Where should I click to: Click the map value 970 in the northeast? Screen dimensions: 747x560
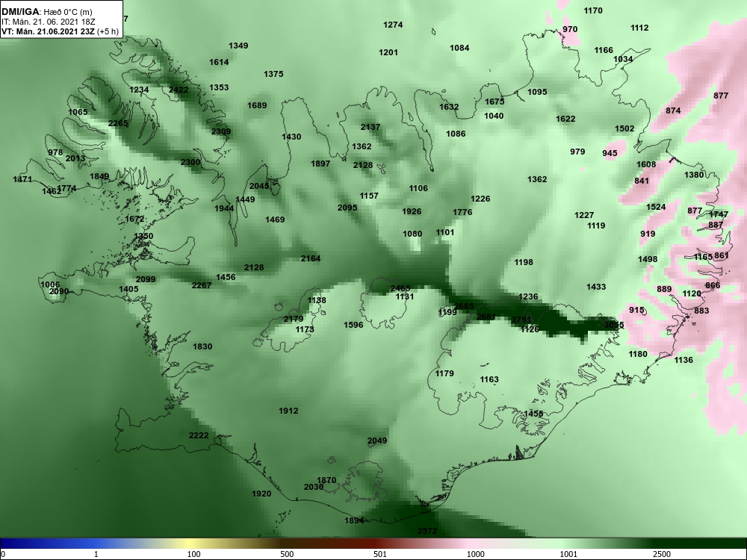coord(570,29)
